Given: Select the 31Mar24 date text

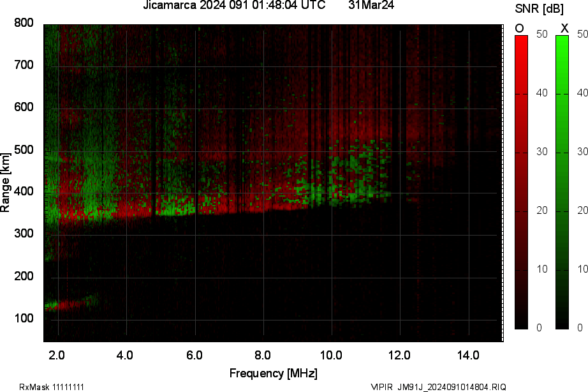Looking at the screenshot, I should (x=370, y=6).
